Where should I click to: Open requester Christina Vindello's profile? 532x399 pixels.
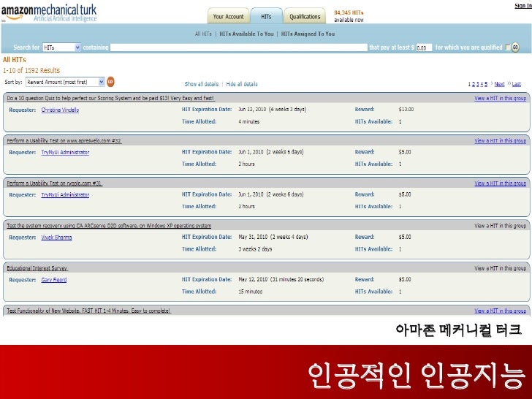tap(60, 110)
